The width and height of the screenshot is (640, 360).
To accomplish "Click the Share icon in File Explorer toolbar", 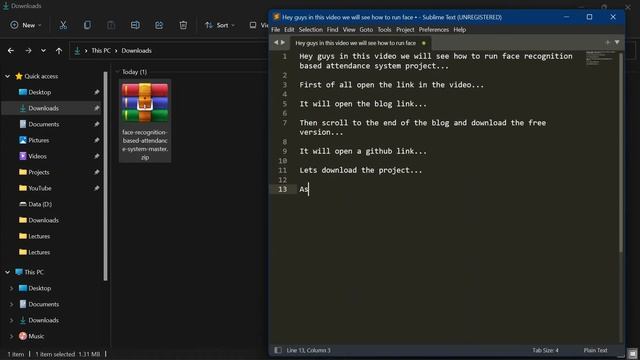I will pyautogui.click(x=159, y=25).
